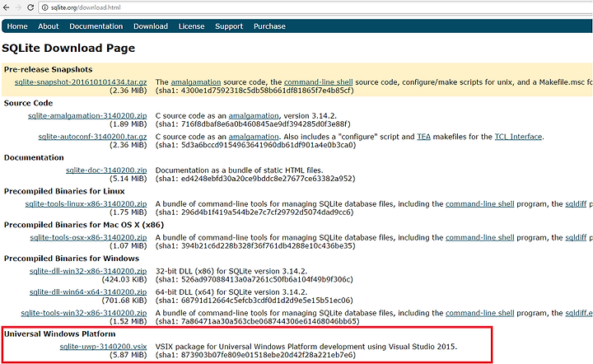This screenshot has height=364, width=593.
Task: Open the Home menu item
Action: click(17, 26)
